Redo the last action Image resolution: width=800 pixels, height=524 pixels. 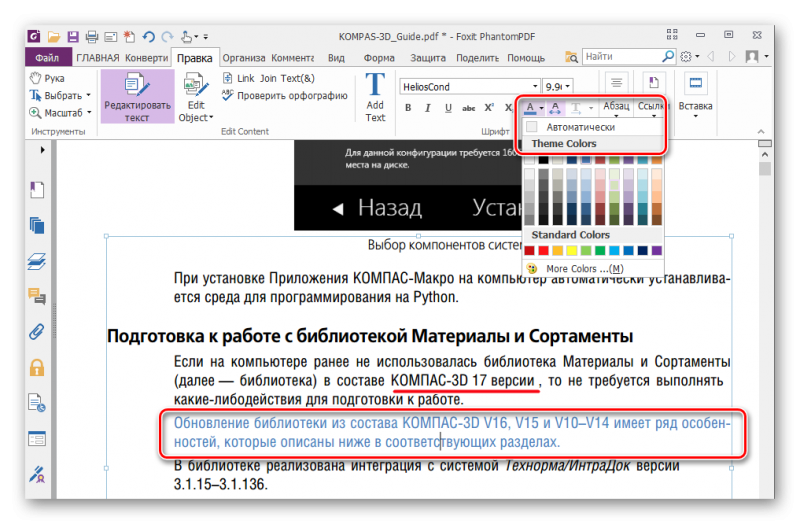tap(167, 37)
